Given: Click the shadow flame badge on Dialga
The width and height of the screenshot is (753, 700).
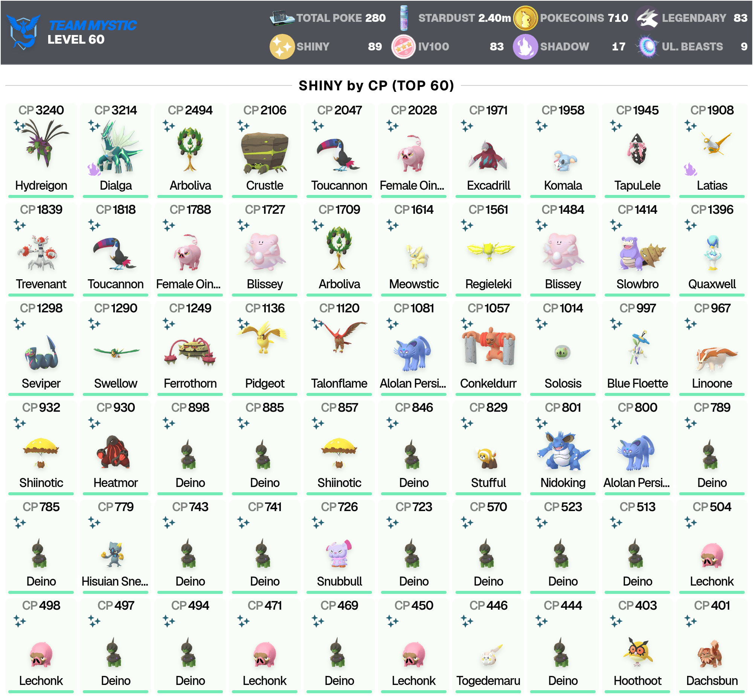Looking at the screenshot, I should (x=93, y=169).
